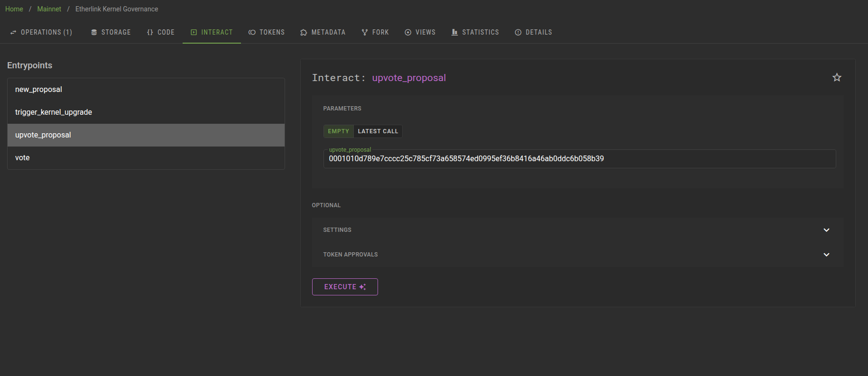Select the upvote_proposal entrypoint
The image size is (868, 376).
click(146, 135)
